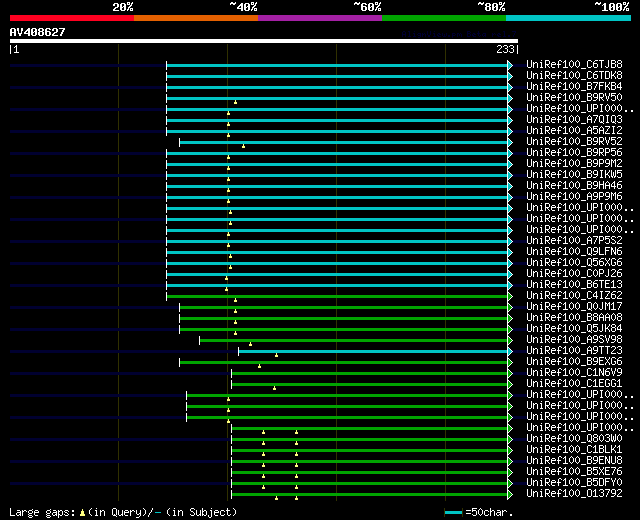Open hit UniRef100_C4IZ62
This screenshot has height=520, width=640.
574,296
